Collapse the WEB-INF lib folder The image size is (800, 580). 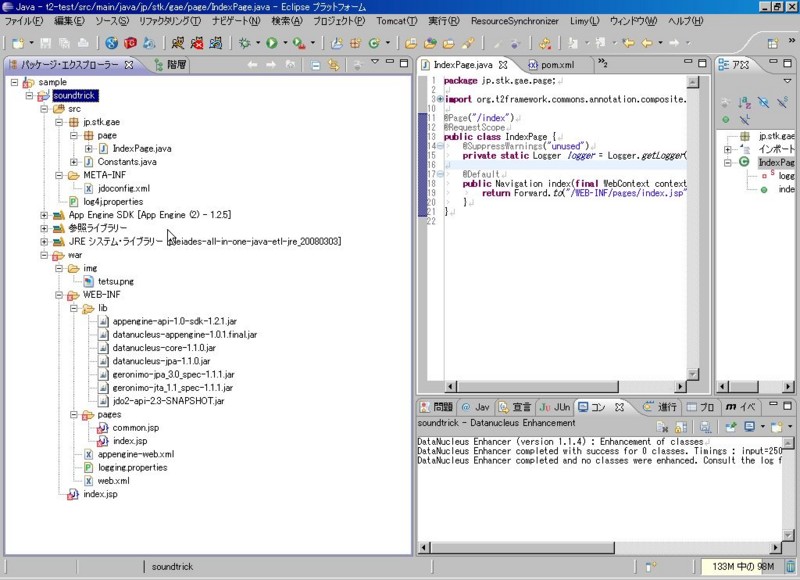[74, 308]
